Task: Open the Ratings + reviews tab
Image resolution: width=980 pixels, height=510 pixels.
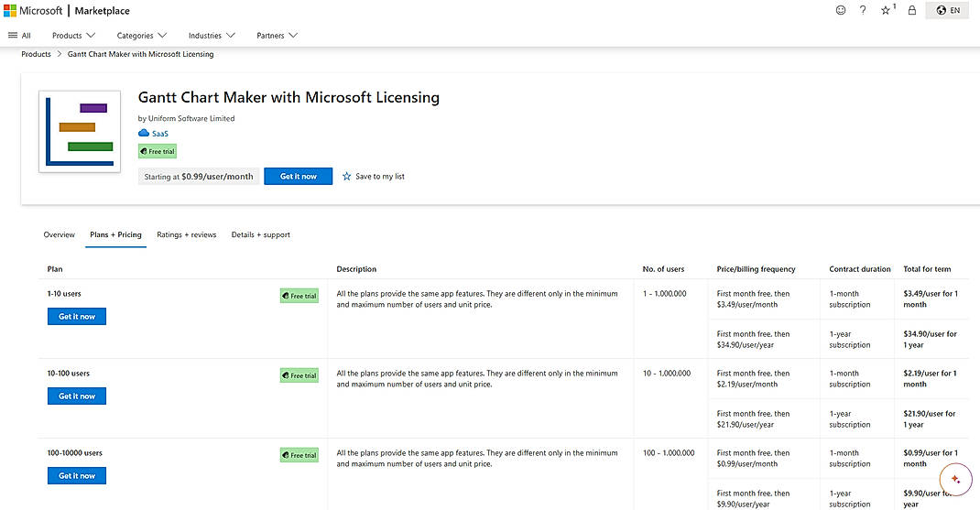Action: point(186,235)
